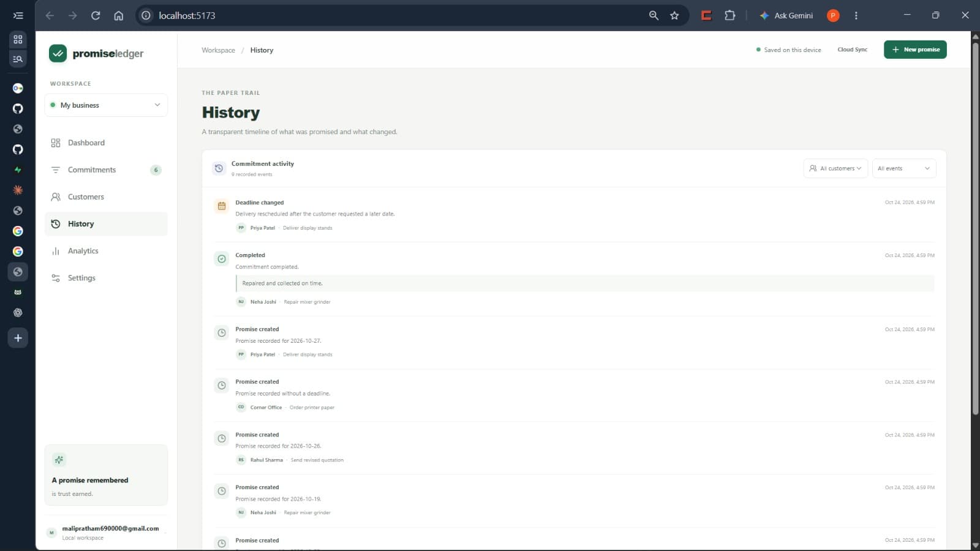Click the Order printer paper commitment text
The height and width of the screenshot is (551, 980).
(312, 407)
